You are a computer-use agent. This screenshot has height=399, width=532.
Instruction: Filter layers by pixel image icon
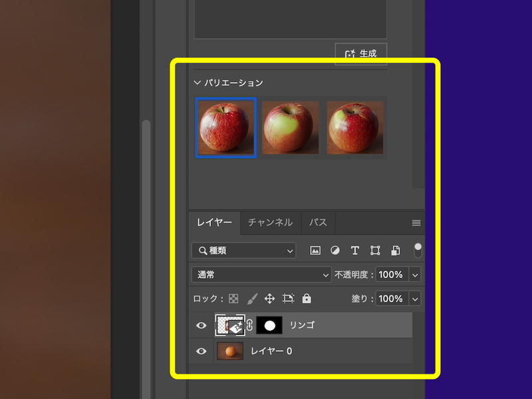[x=315, y=251]
